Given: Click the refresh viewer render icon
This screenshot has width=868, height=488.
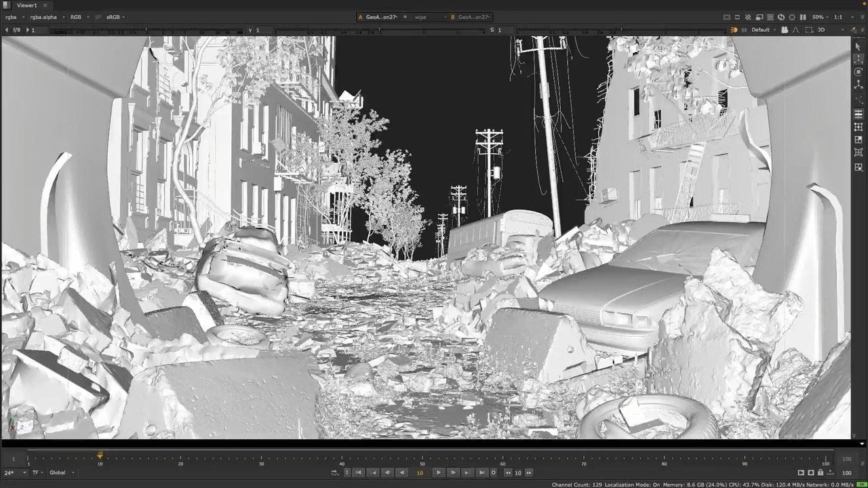Looking at the screenshot, I should 781,17.
